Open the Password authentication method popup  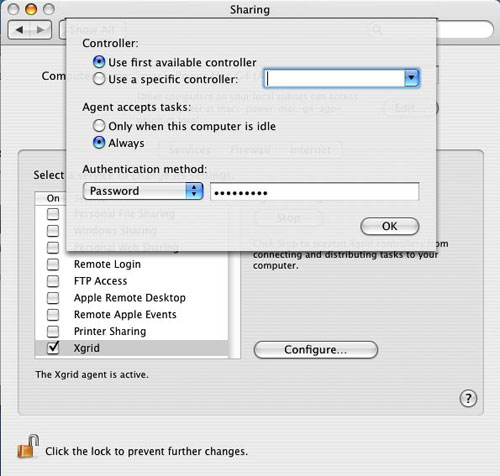tap(143, 191)
